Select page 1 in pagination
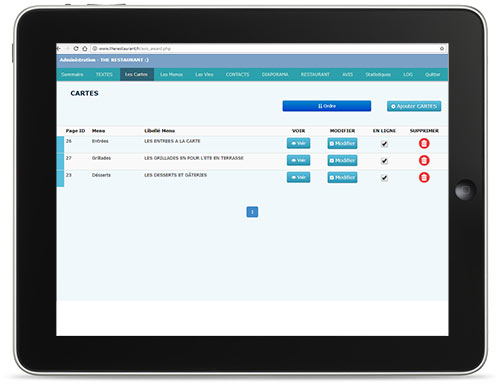Screen dimensions: 500x383 pyautogui.click(x=252, y=212)
